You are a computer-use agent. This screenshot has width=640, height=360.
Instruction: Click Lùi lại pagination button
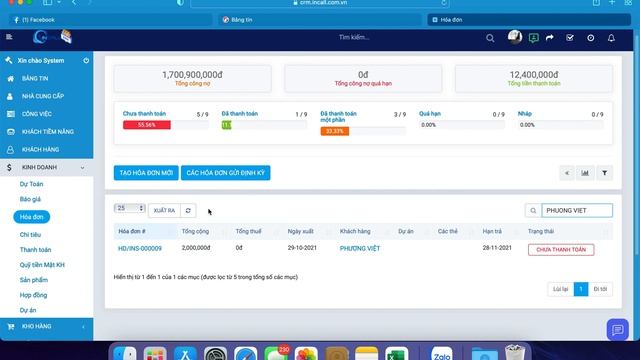point(560,289)
